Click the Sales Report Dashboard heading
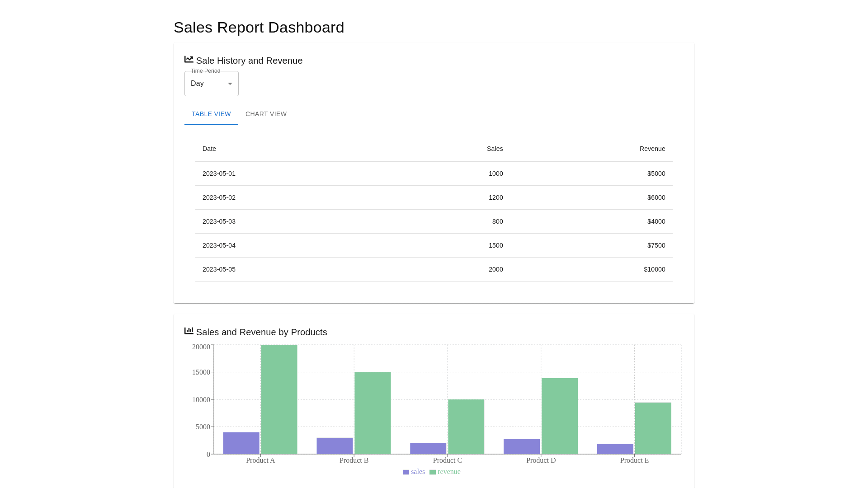868x488 pixels. point(259,28)
